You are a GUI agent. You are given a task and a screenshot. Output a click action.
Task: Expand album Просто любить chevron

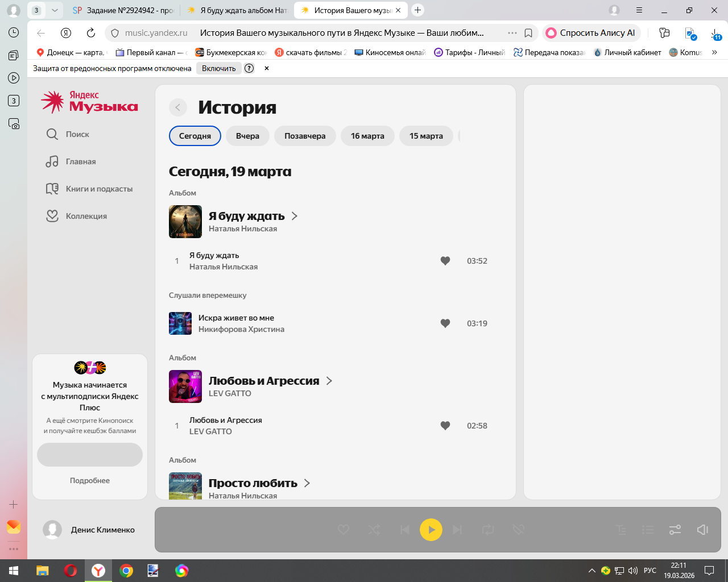pos(307,483)
